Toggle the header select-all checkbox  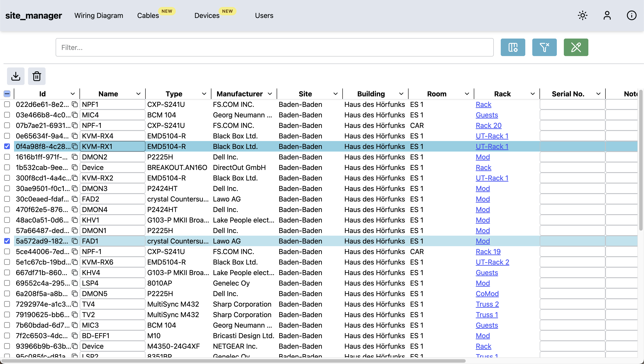[7, 94]
